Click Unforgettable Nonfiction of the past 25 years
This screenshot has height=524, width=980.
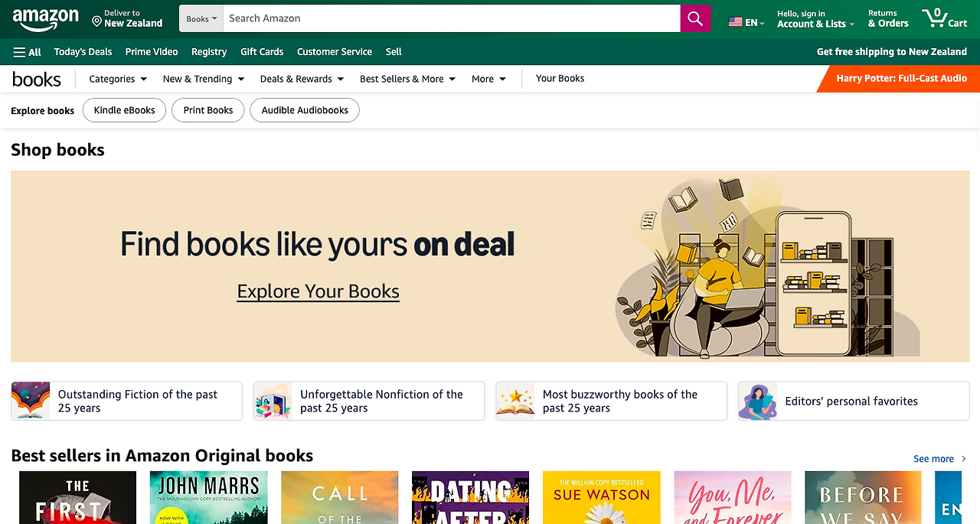tap(381, 401)
